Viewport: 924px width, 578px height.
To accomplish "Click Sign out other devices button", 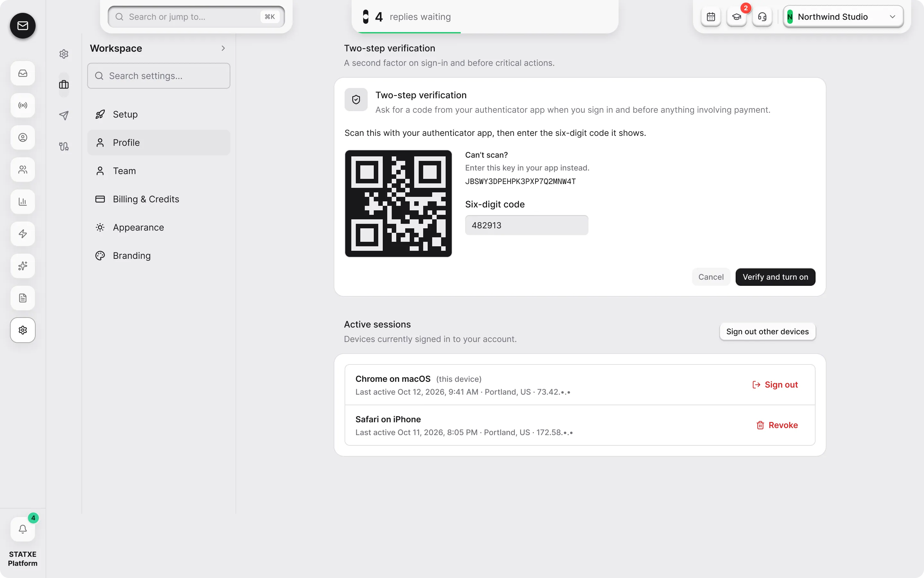I will 767,331.
